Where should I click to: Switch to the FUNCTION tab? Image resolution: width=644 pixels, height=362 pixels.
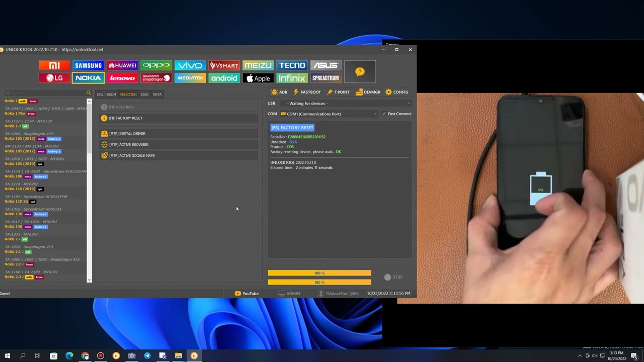tap(128, 95)
